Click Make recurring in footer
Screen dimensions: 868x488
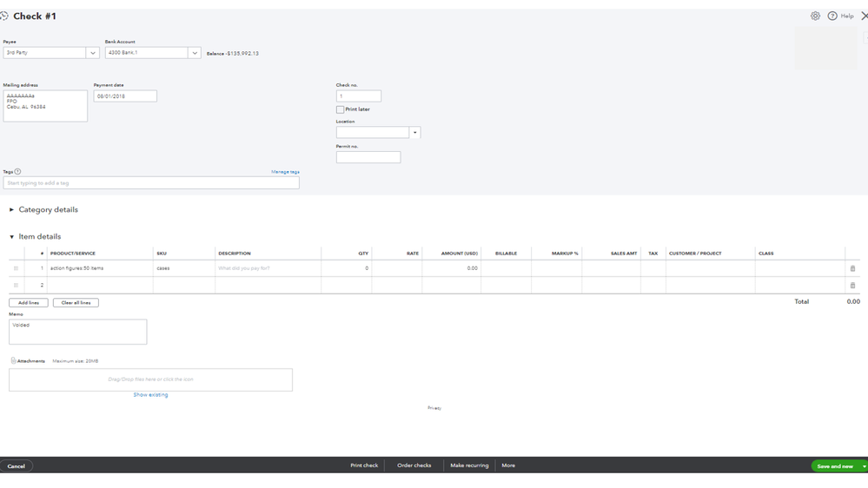[x=469, y=465]
